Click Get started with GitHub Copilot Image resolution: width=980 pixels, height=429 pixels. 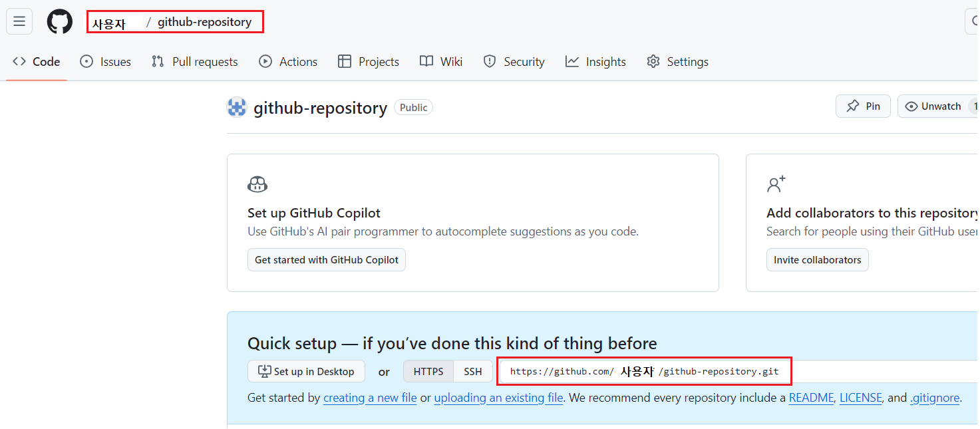tap(326, 260)
